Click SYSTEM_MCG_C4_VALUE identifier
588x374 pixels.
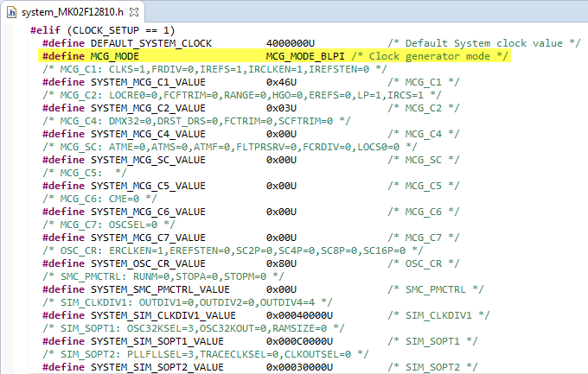click(x=148, y=134)
